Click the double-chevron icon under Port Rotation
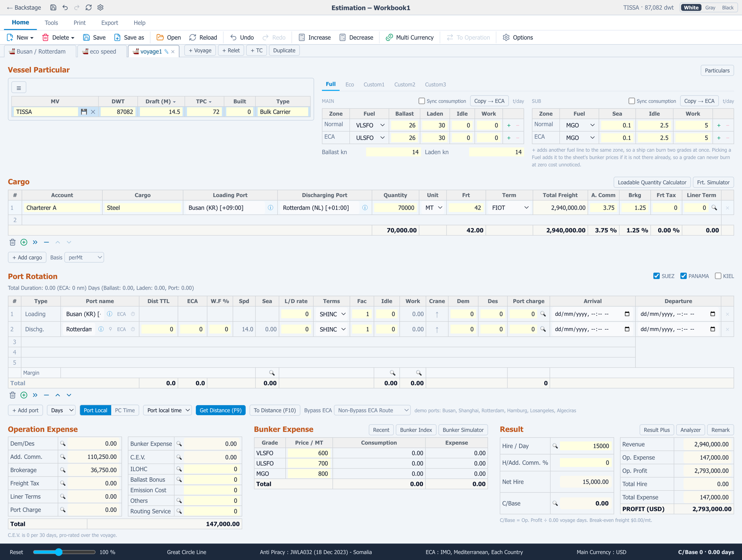This screenshot has height=560, width=742. pos(35,395)
